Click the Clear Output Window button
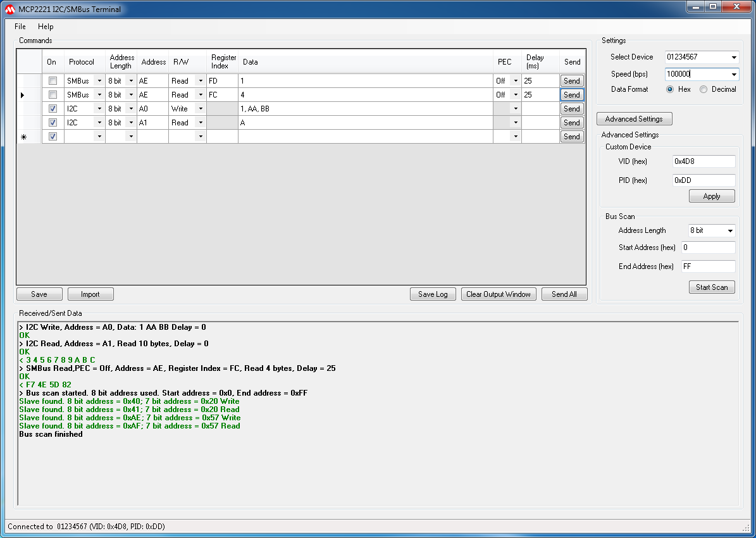This screenshot has width=756, height=538. 498,294
